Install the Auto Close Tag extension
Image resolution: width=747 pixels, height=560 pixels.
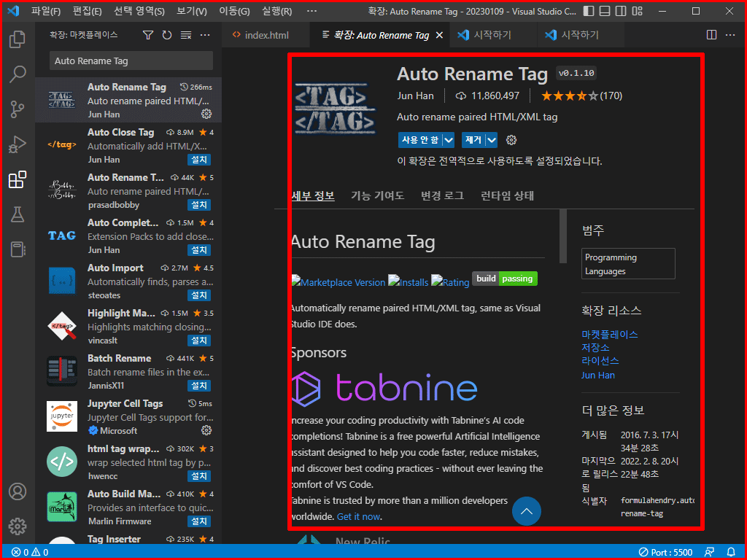pyautogui.click(x=198, y=160)
